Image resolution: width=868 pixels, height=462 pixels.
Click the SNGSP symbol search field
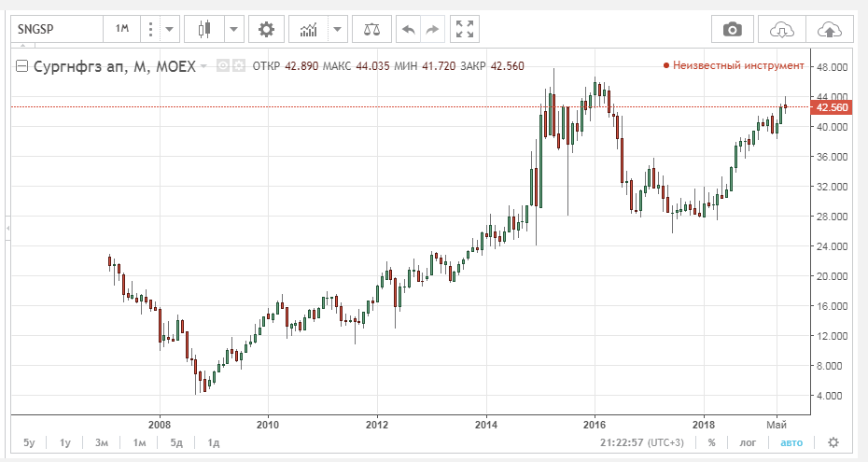(57, 29)
